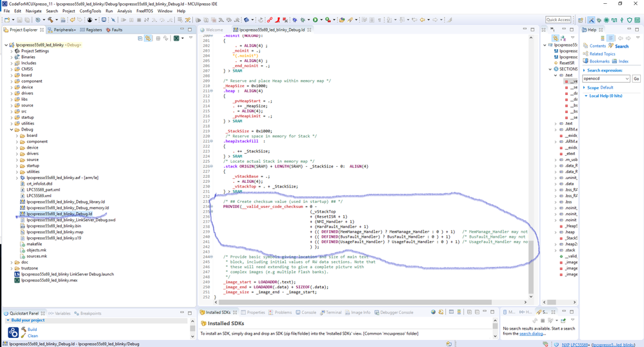Viewport: 644px width, 347px height.
Task: Click the Show All Topics icon in Help
Action: click(603, 38)
